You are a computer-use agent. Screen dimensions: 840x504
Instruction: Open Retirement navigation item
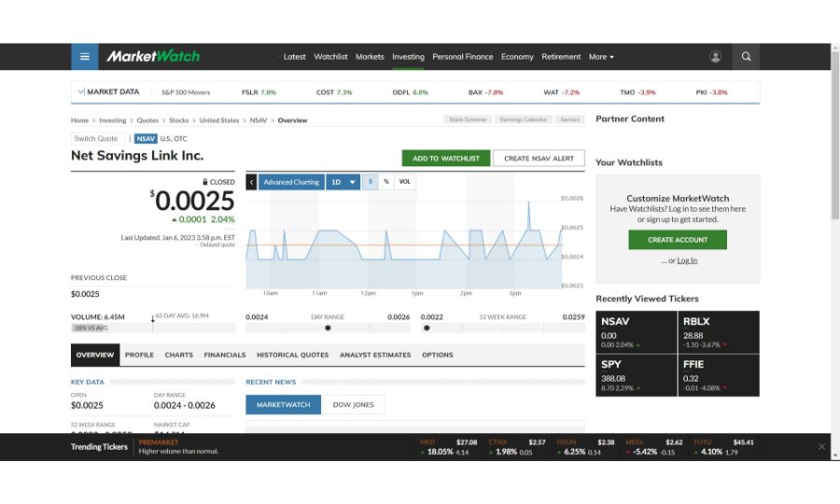[x=561, y=56]
